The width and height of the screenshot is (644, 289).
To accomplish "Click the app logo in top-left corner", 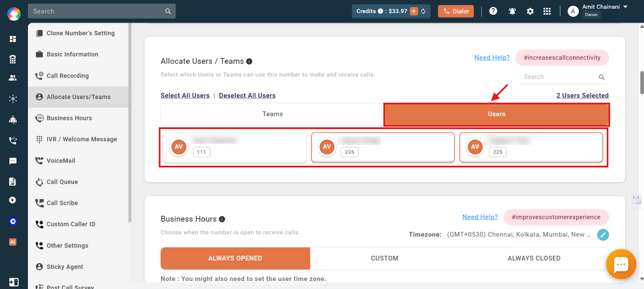I will tap(14, 14).
